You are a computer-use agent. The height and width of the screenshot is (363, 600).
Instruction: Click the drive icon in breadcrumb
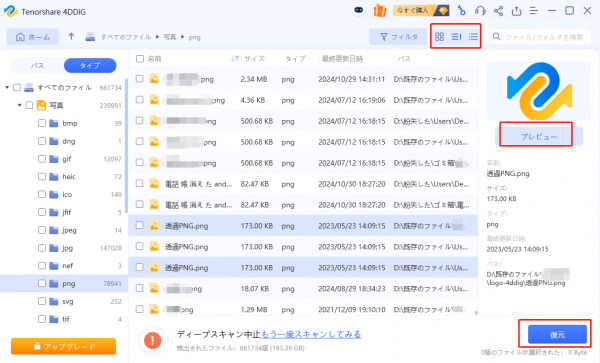click(90, 37)
